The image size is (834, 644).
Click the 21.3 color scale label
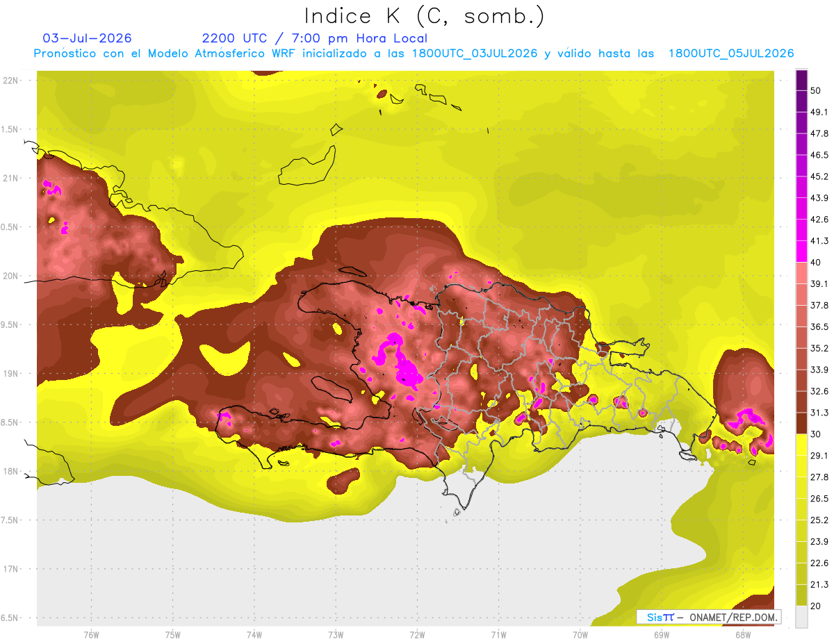819,585
